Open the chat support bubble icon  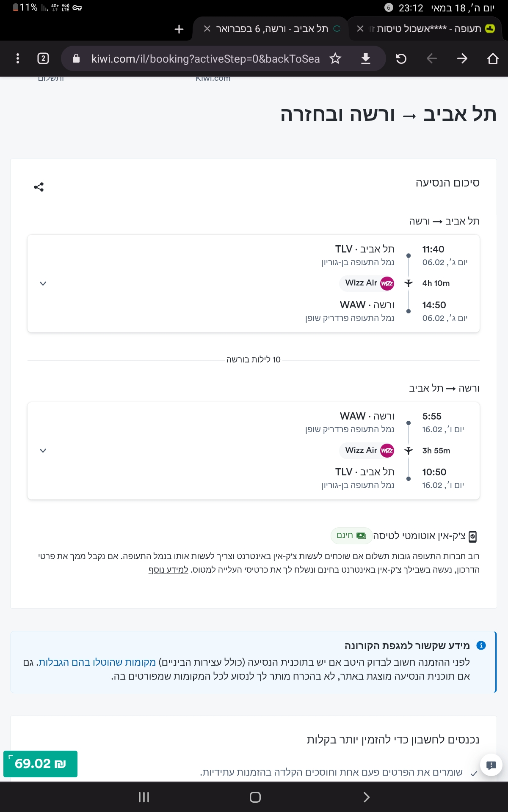[x=491, y=765]
